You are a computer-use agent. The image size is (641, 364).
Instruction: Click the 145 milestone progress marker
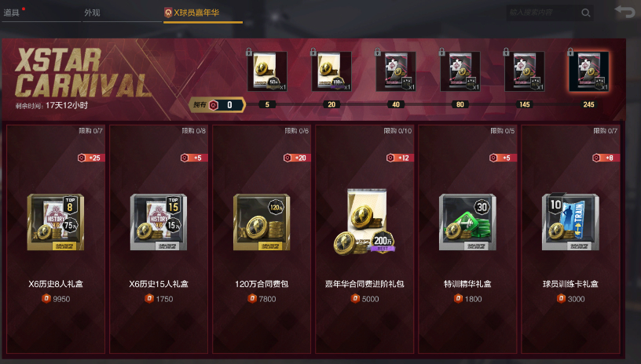(525, 104)
